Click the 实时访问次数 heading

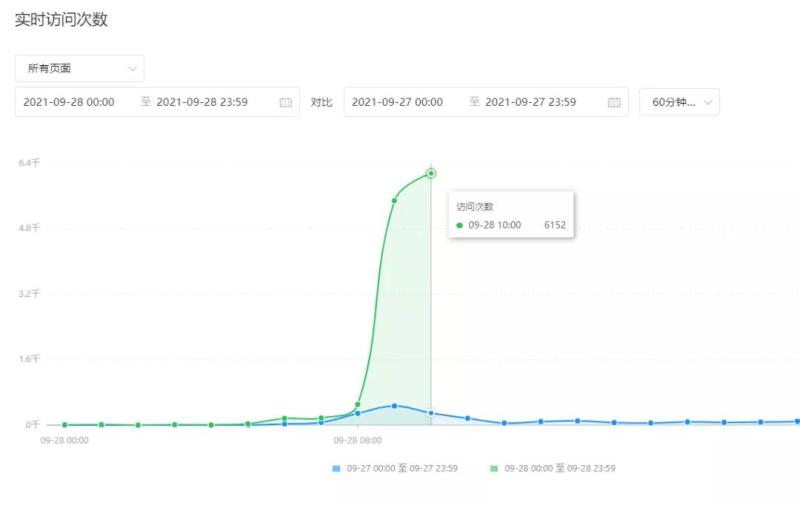61,19
